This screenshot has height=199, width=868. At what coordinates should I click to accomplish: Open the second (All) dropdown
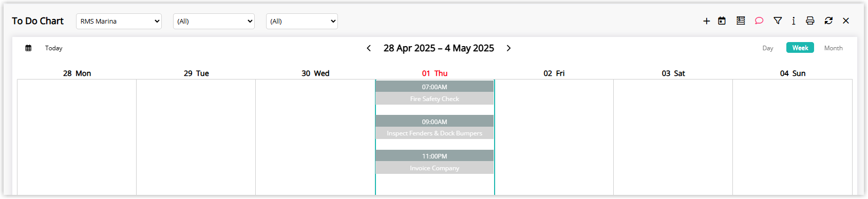[x=214, y=21]
